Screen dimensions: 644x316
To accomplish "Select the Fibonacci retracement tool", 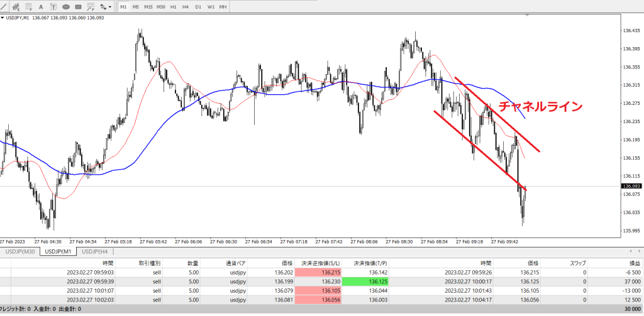I will (29, 7).
